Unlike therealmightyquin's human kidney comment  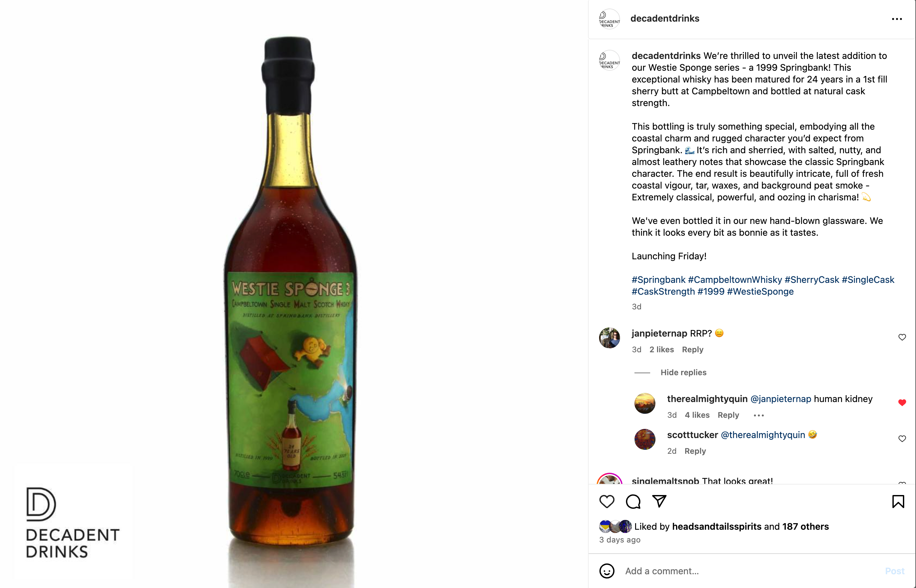902,402
